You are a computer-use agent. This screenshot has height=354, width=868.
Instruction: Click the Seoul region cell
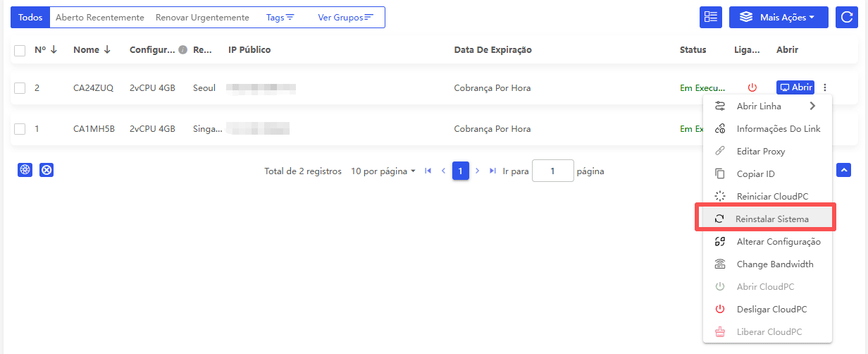click(x=204, y=88)
